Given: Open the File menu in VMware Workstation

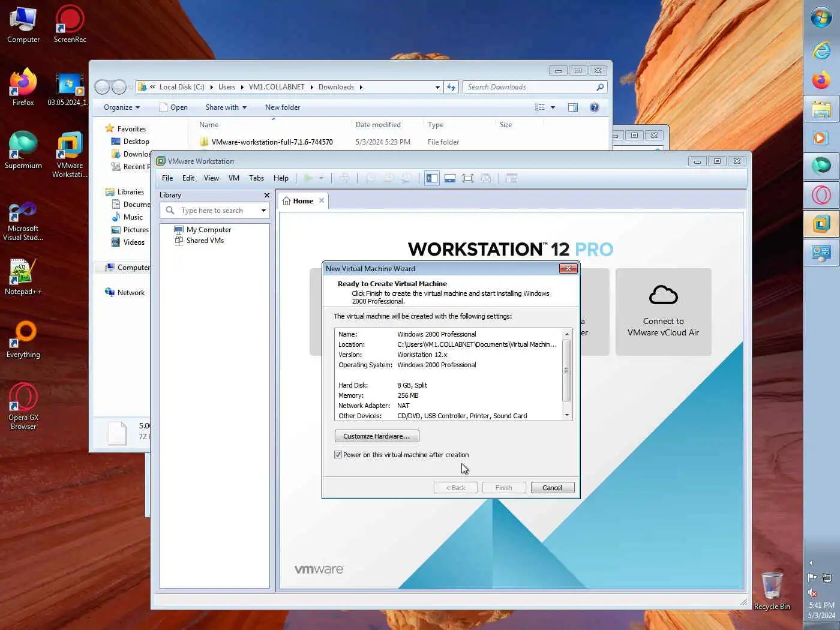Looking at the screenshot, I should 167,178.
